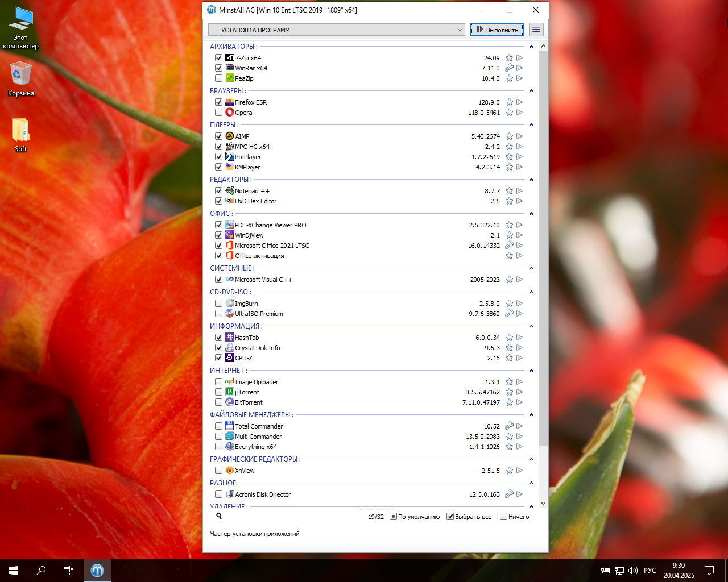Open taskbar search magnifier

coord(41,571)
